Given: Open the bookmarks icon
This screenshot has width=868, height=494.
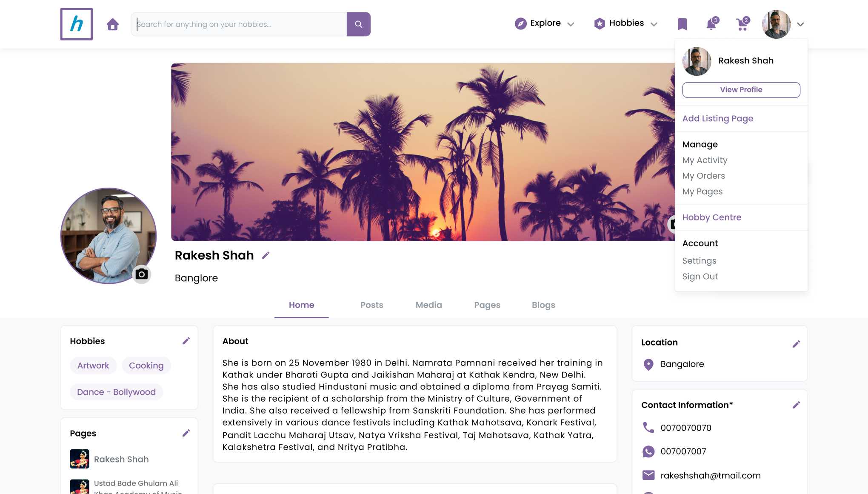Looking at the screenshot, I should point(682,24).
